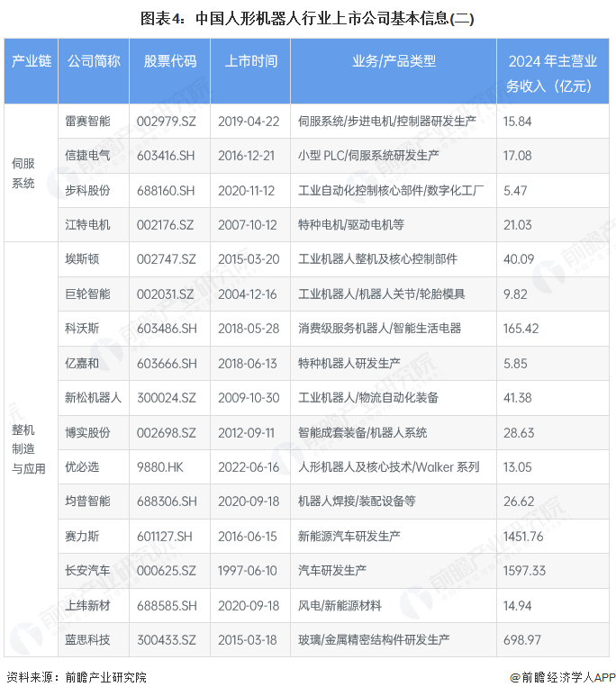Screen dimensions: 616x696
Task: Select stock code 002747.SZ
Action: pyautogui.click(x=166, y=259)
